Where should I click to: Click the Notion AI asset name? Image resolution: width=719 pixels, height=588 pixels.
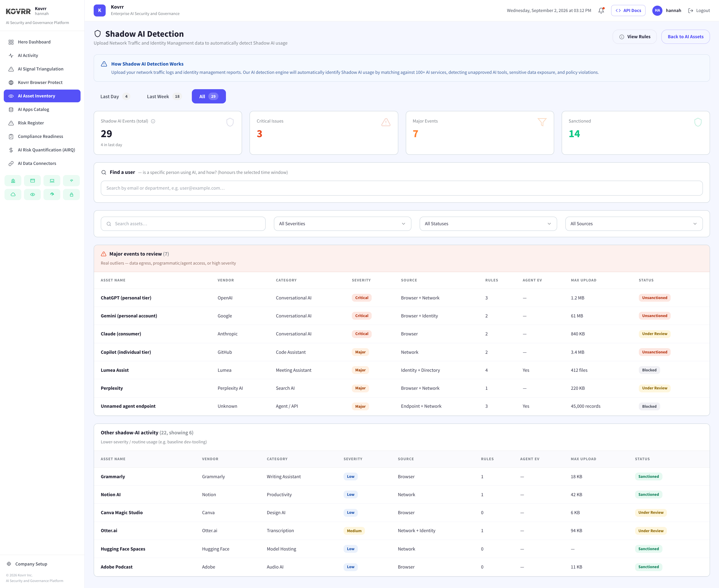111,494
